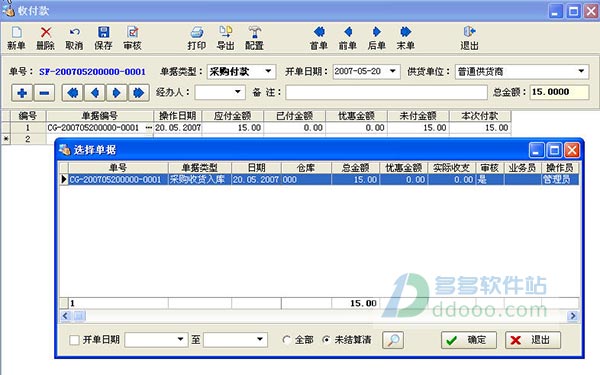Select the 未结算清 radio button
The width and height of the screenshot is (600, 375).
click(326, 340)
